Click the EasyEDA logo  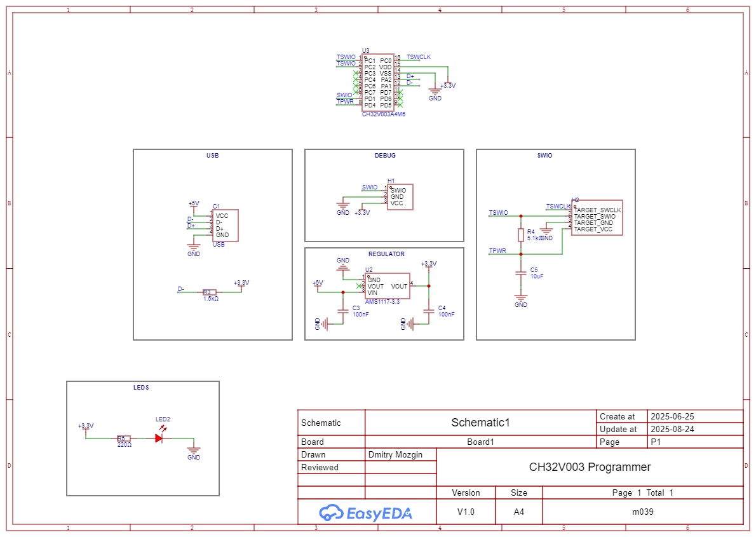pos(365,513)
